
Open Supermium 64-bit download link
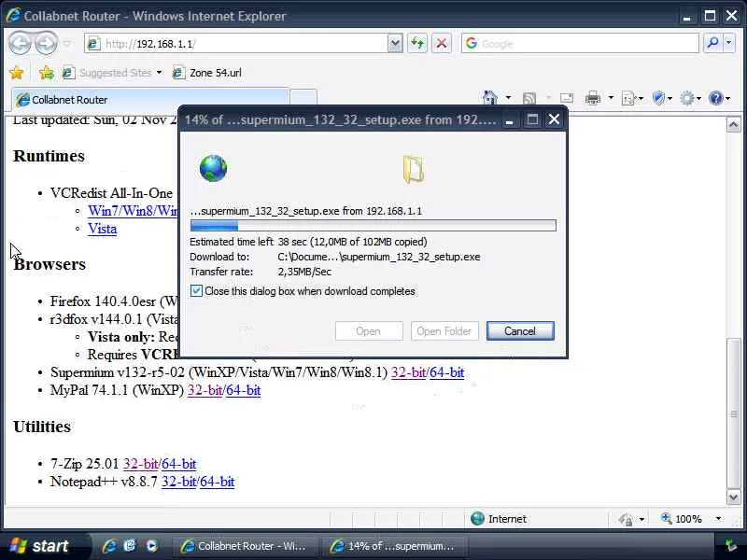point(447,372)
